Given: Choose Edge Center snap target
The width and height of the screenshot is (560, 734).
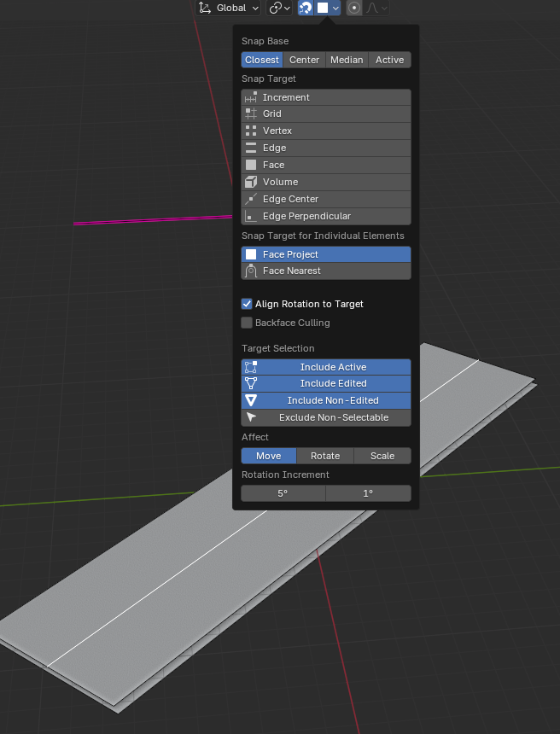Looking at the screenshot, I should (326, 199).
